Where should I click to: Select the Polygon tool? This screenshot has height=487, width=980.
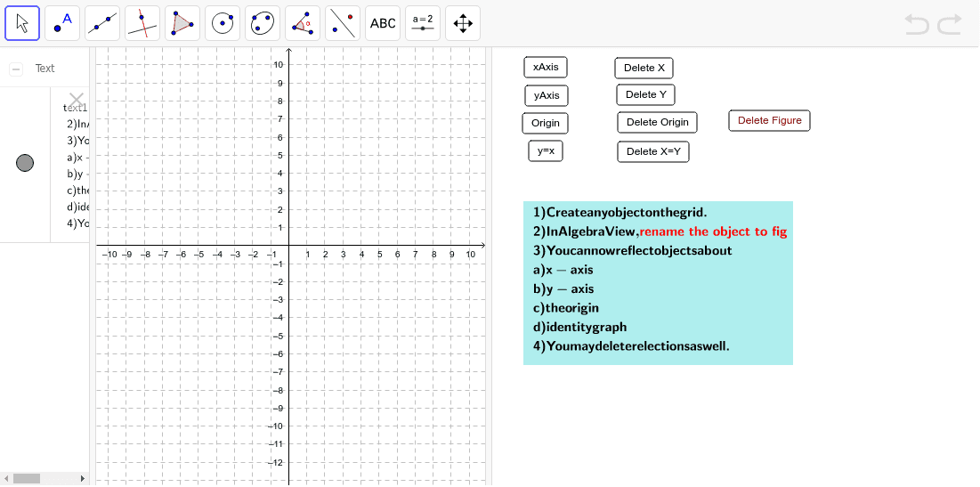(x=182, y=23)
